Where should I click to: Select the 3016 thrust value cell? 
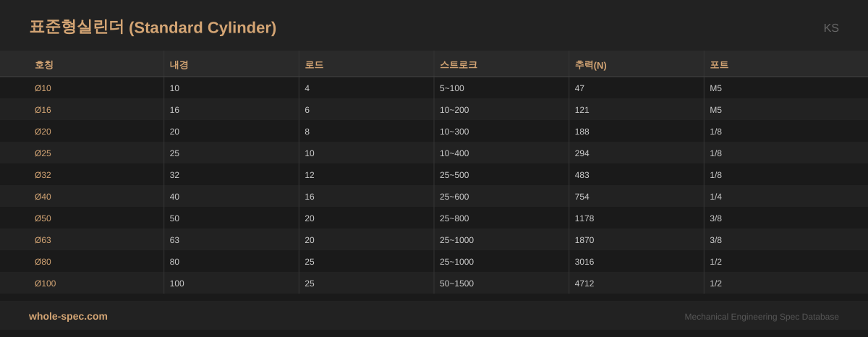tap(584, 262)
